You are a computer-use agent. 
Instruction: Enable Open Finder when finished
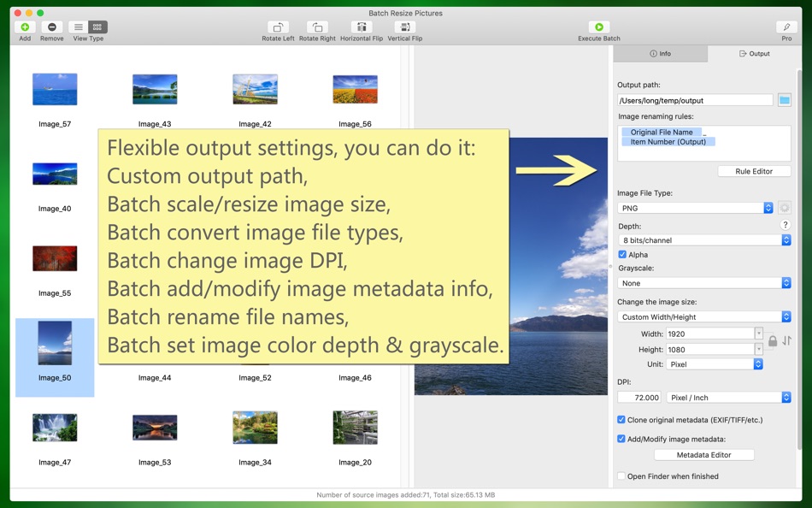point(621,476)
